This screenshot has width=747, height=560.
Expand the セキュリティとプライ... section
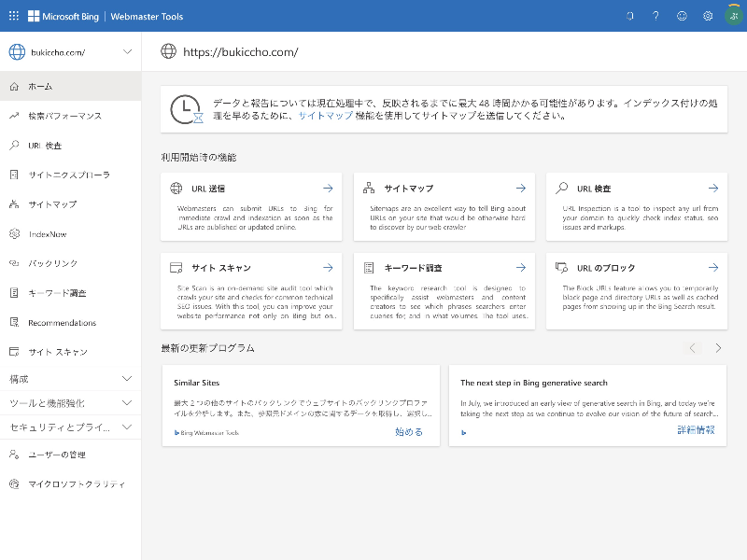click(71, 427)
